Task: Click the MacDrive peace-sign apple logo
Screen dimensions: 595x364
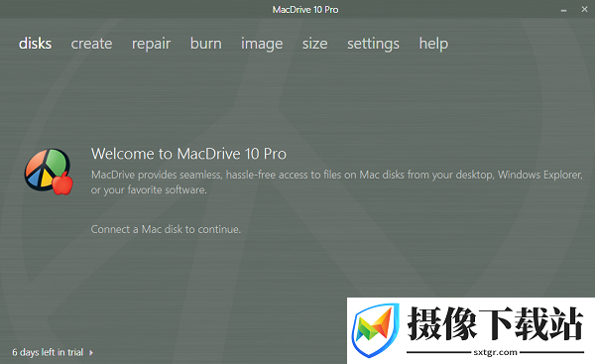Action: (49, 172)
